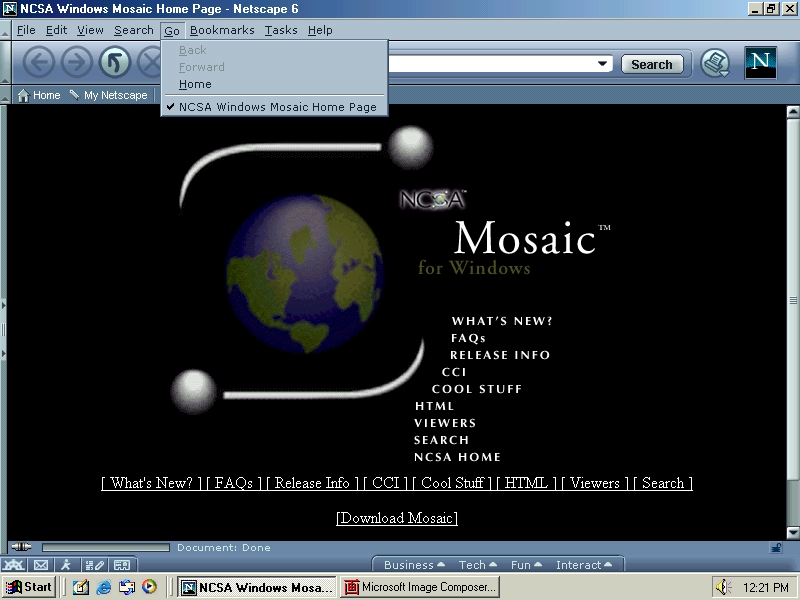Click the Print icon beside Search

[715, 63]
